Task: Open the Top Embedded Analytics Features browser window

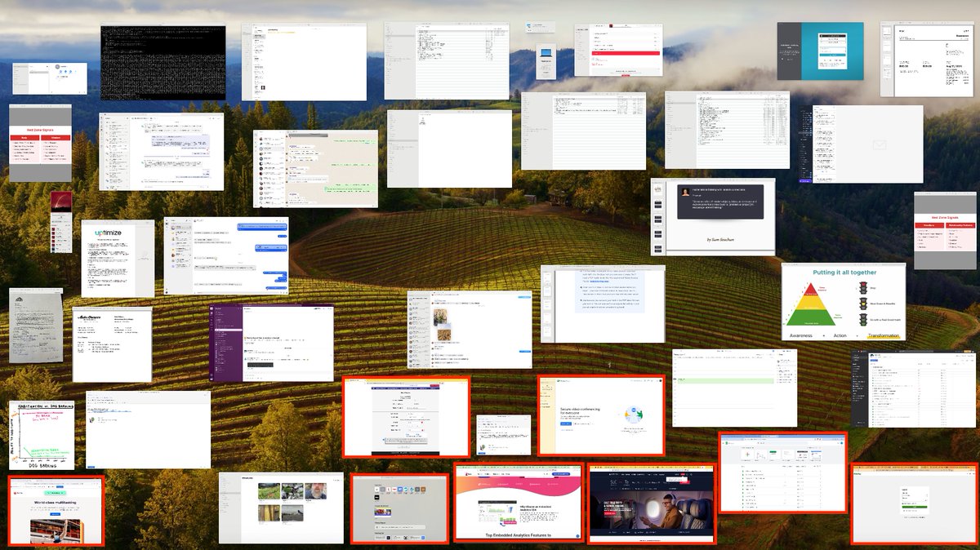Action: [x=519, y=502]
